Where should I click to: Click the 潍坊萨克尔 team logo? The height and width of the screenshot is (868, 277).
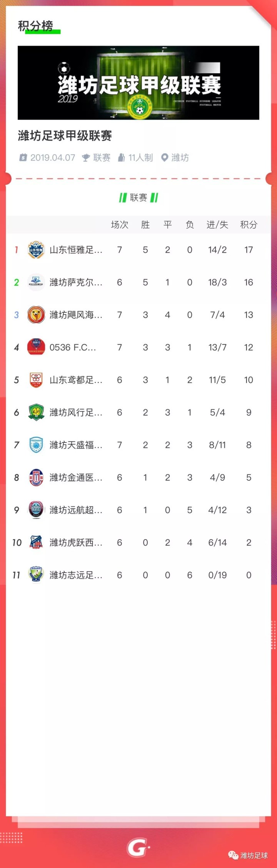[36, 282]
